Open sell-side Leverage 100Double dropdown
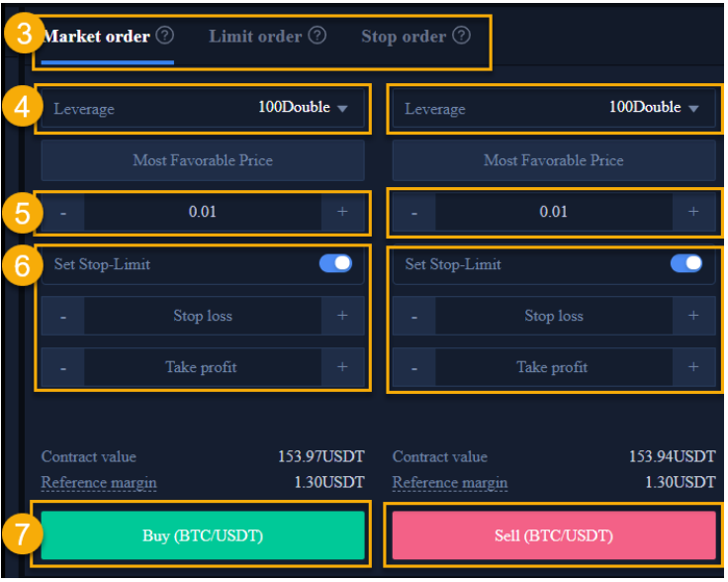This screenshot has height=582, width=728. pos(554,108)
